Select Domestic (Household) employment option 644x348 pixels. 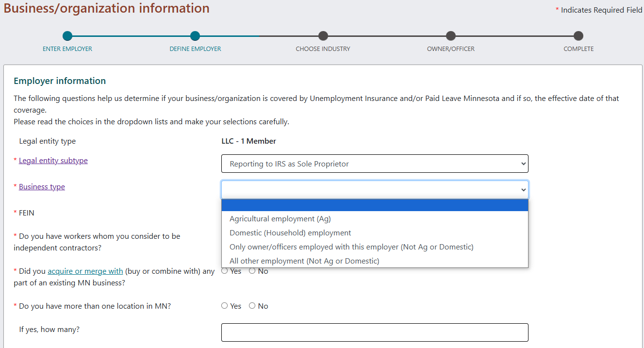tap(291, 233)
